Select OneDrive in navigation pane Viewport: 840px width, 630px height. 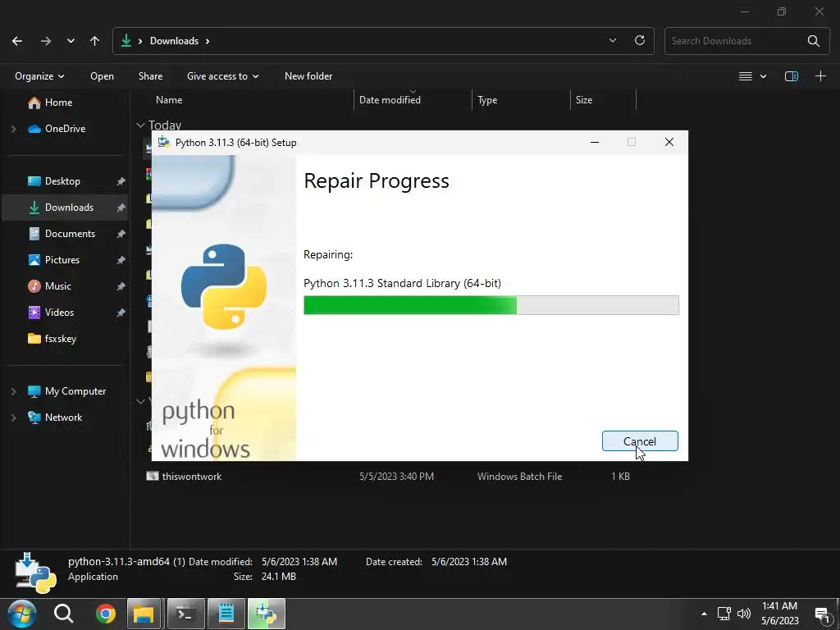tap(65, 129)
